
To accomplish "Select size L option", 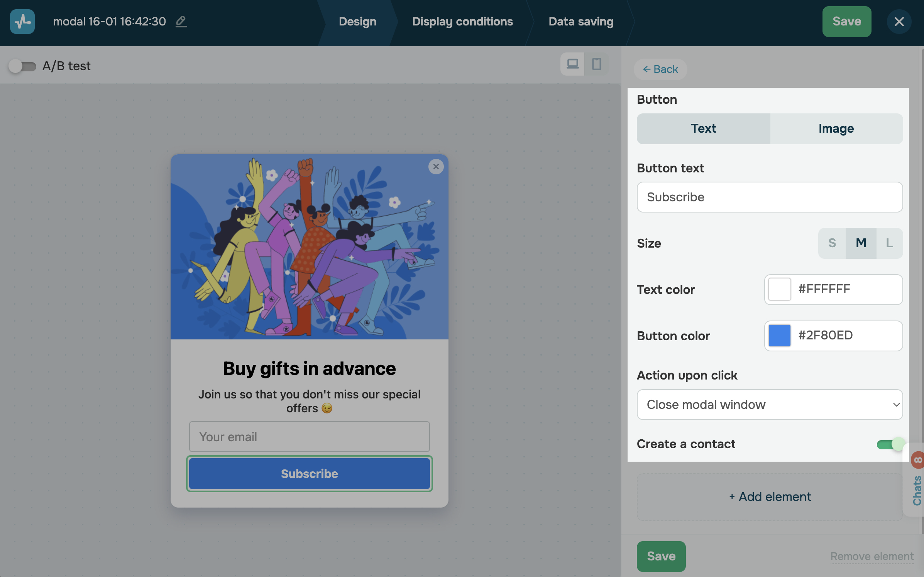I will click(889, 243).
